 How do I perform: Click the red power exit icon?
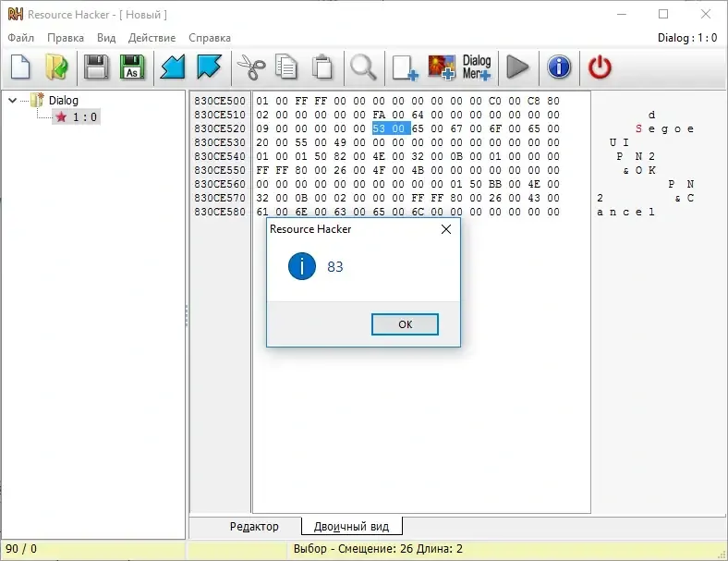600,67
